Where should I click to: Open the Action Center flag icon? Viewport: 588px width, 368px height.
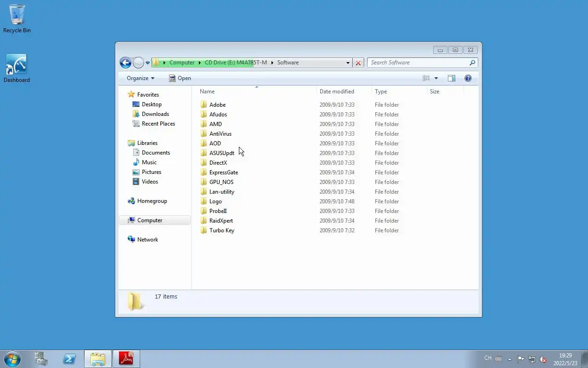coord(520,359)
